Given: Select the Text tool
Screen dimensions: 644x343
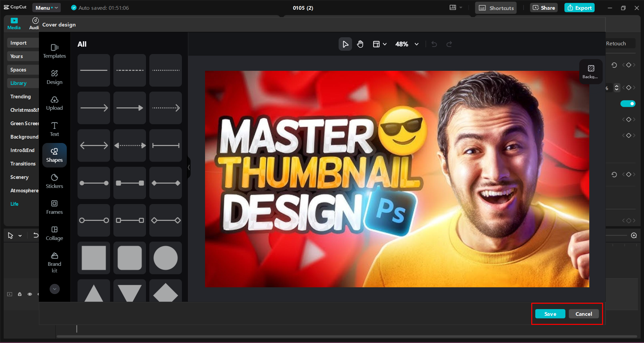Looking at the screenshot, I should (x=54, y=129).
